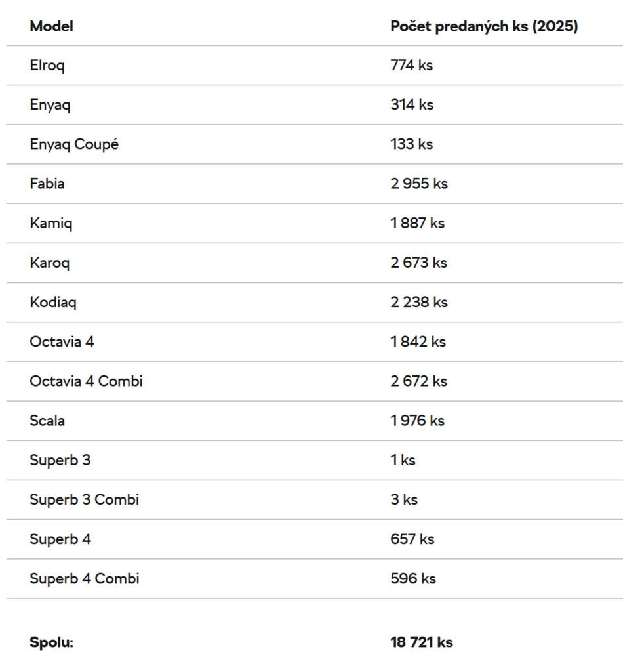Click the Spolu: total label
Image resolution: width=623 pixels, height=672 pixels.
pos(51,642)
